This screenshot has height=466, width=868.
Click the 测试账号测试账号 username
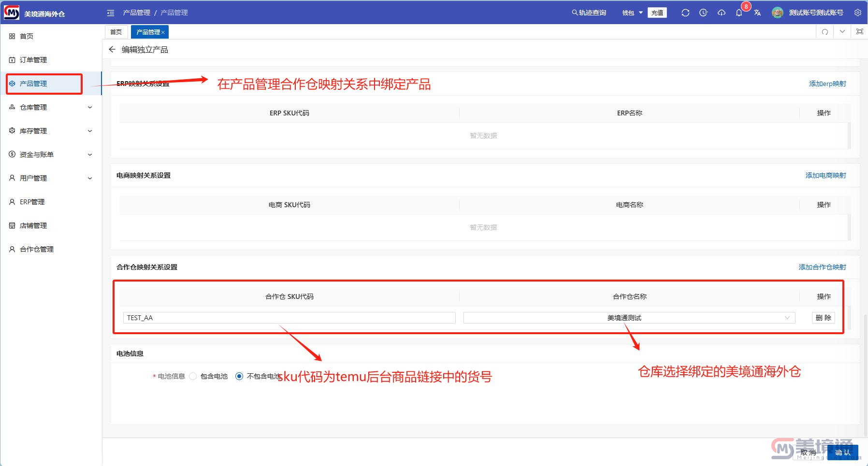point(816,13)
